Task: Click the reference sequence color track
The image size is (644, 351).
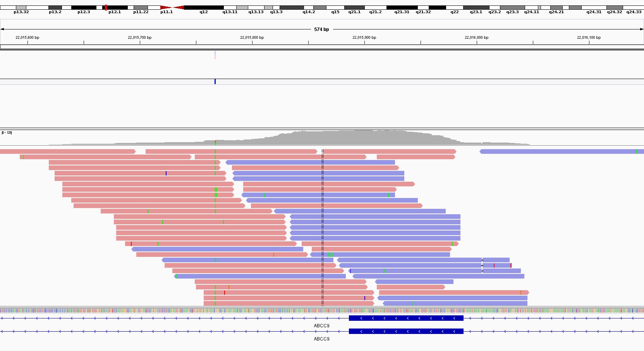Action: pyautogui.click(x=322, y=311)
